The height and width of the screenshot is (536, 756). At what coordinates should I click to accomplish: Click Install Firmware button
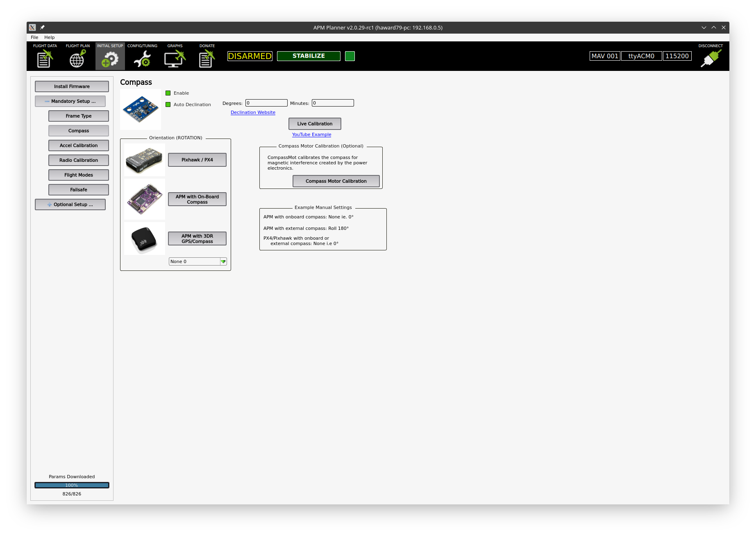coord(72,86)
